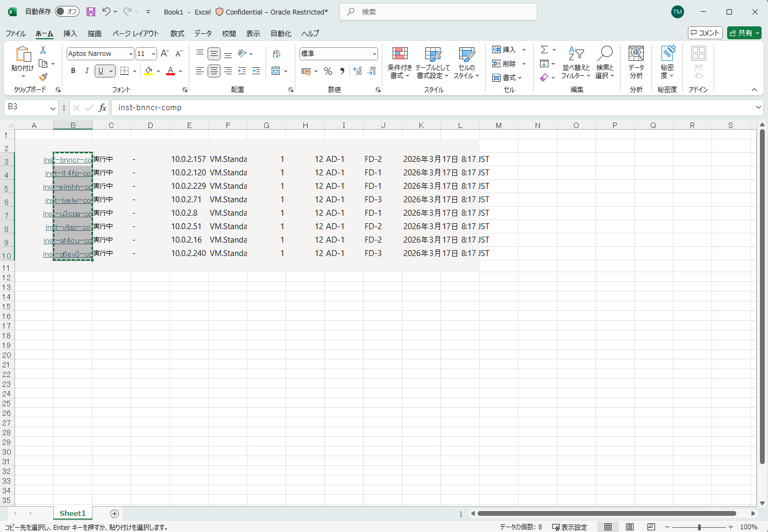Switch to the 挿入 ribbon tab
The height and width of the screenshot is (532, 768).
(x=70, y=33)
